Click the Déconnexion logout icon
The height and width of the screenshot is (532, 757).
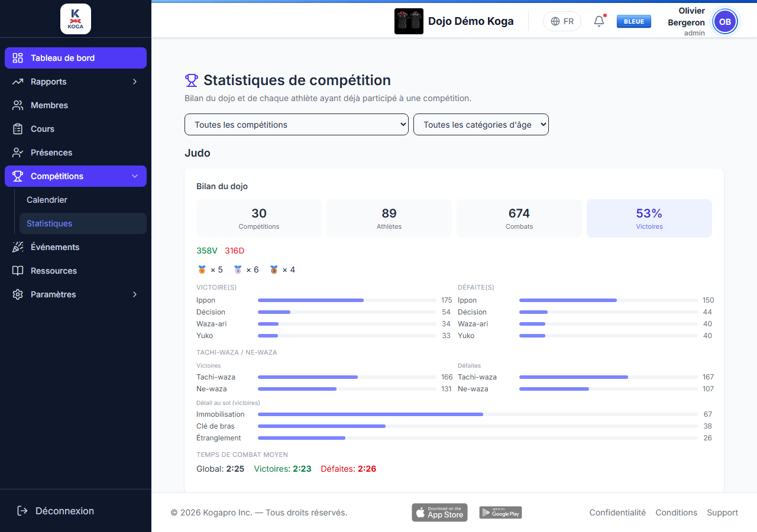click(x=22, y=511)
